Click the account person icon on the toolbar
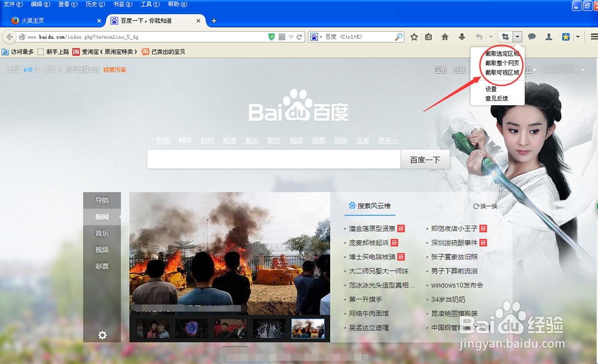This screenshot has height=364, width=598. point(549,36)
